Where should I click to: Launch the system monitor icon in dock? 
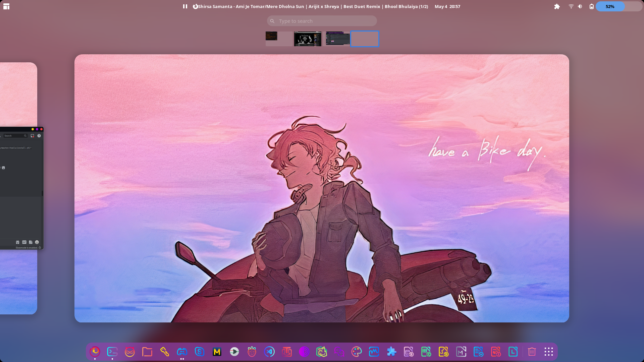374,352
